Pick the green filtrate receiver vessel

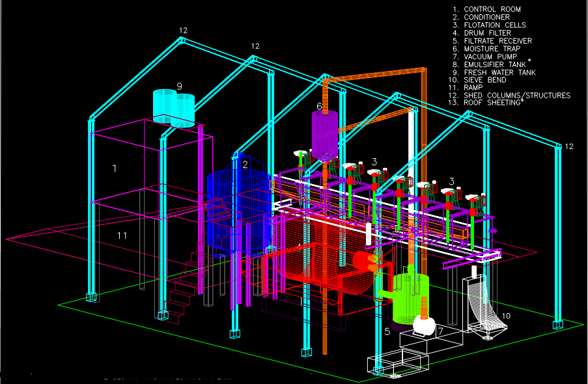tap(410, 297)
